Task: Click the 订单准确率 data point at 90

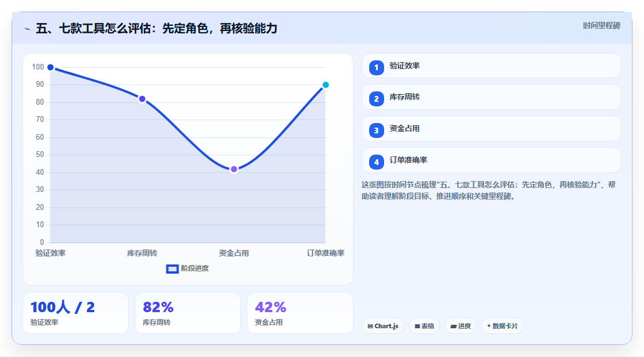Action: pyautogui.click(x=325, y=85)
